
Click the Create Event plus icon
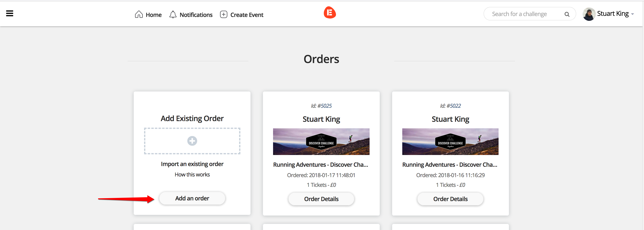click(x=223, y=14)
